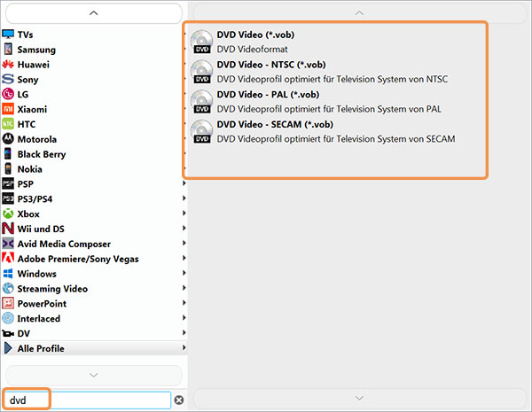Open the Xiaomi category
This screenshot has height=412, width=532.
click(x=94, y=109)
